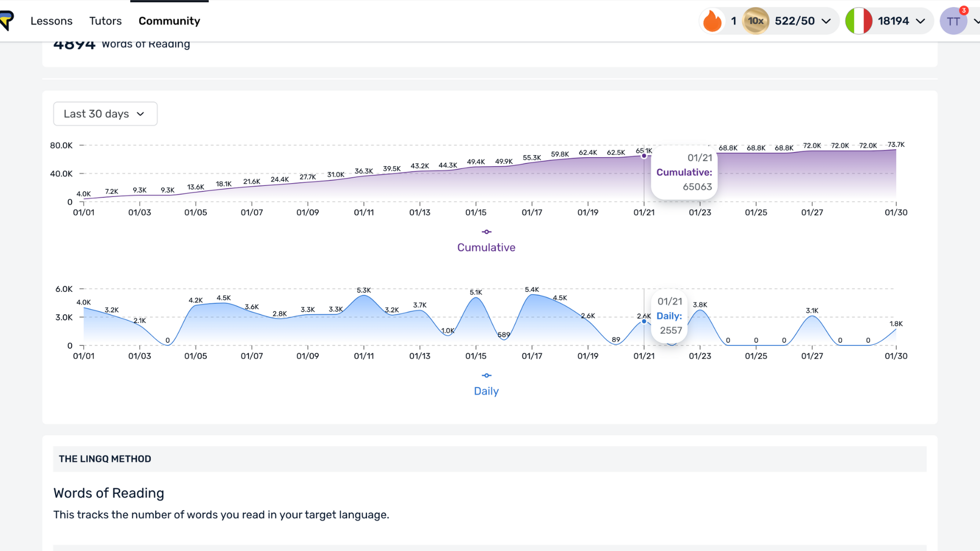Toggle visibility of the Cumulative series
This screenshot has width=980, height=551.
coord(486,247)
